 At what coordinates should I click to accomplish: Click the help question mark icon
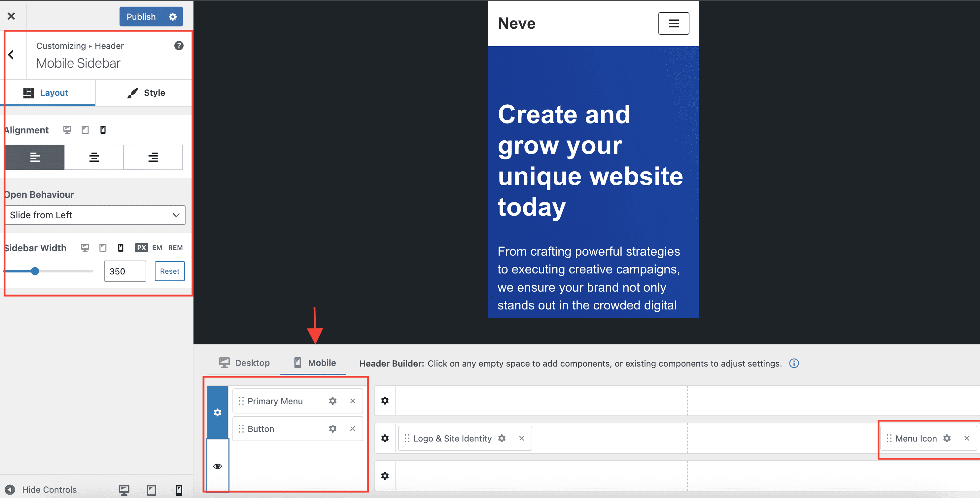179,46
